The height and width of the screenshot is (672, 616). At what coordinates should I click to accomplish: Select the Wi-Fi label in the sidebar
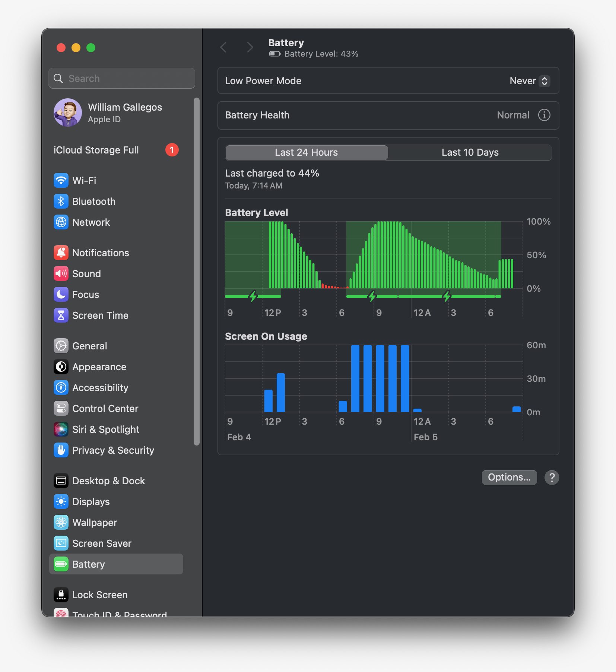(x=84, y=181)
